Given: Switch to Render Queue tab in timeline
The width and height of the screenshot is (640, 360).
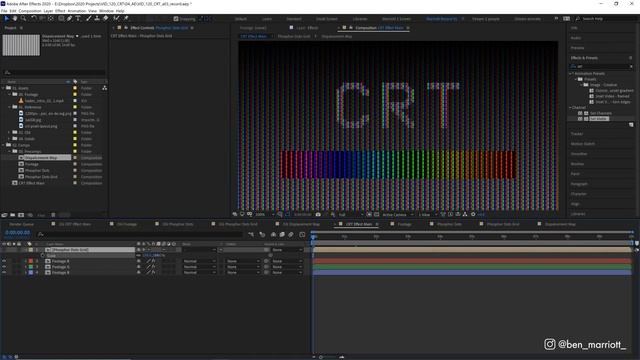Looking at the screenshot, I should (x=22, y=224).
